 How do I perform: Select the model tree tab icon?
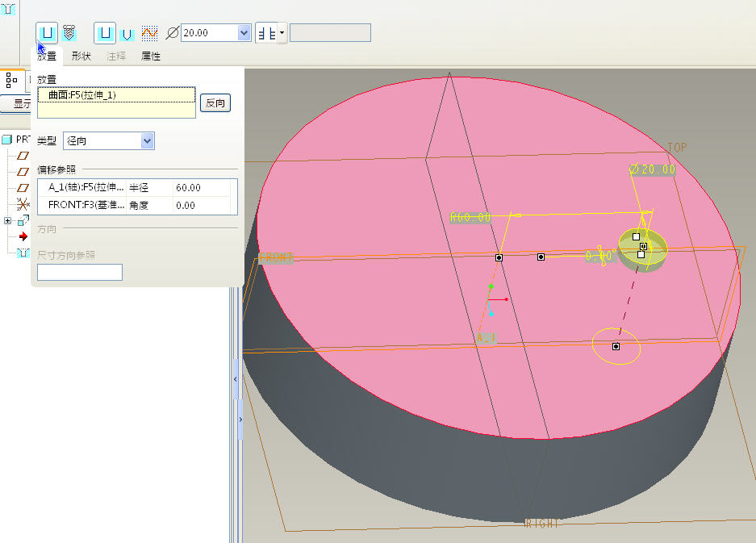tap(11, 80)
